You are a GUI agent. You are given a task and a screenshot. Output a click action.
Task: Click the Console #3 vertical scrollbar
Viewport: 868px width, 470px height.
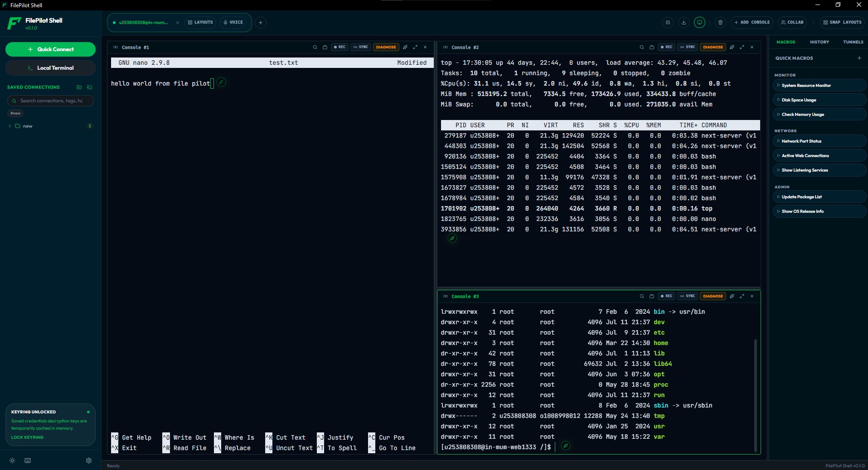(x=755, y=395)
